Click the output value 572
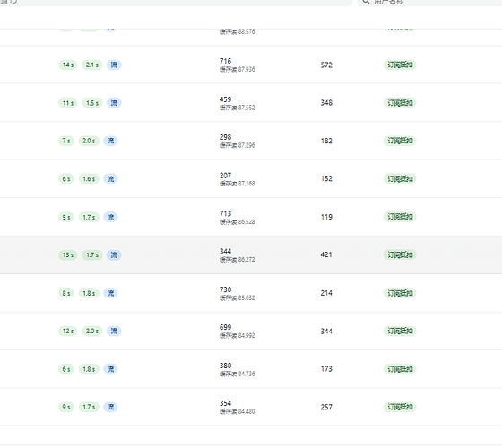Viewport: 502px width, 448px height. [326, 65]
